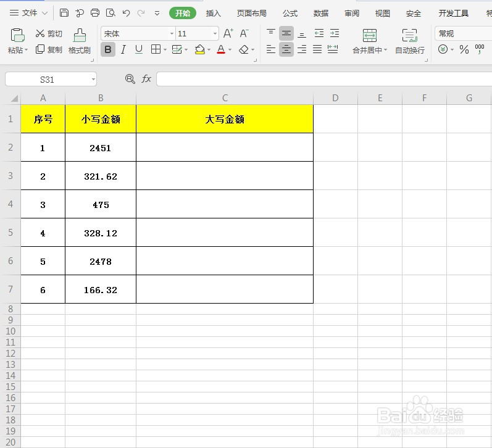Click the Undo arrow icon
Viewport: 492px width, 448px height.
(126, 13)
